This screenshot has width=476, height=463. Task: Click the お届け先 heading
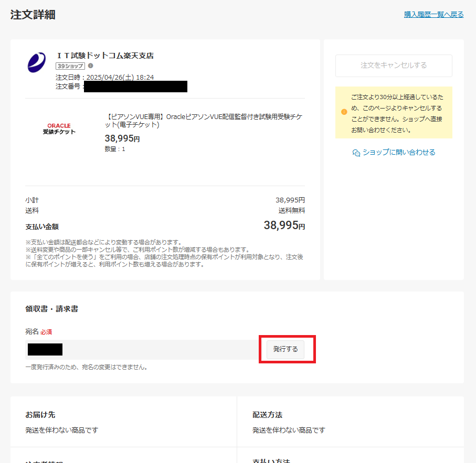[40, 415]
